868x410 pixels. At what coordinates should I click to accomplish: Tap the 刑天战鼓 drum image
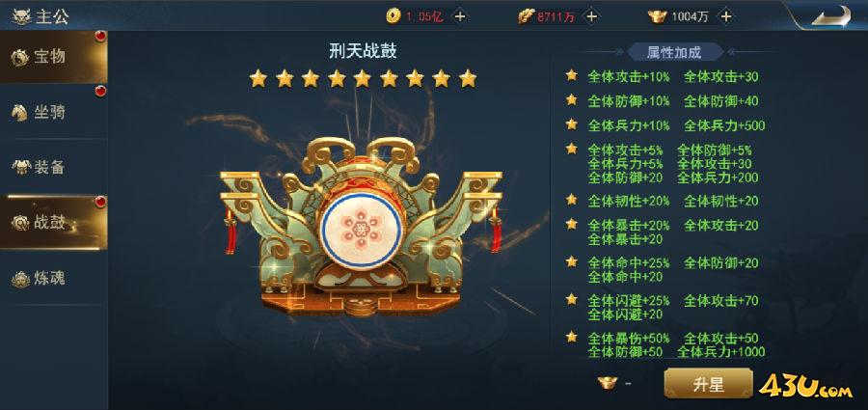pyautogui.click(x=361, y=227)
